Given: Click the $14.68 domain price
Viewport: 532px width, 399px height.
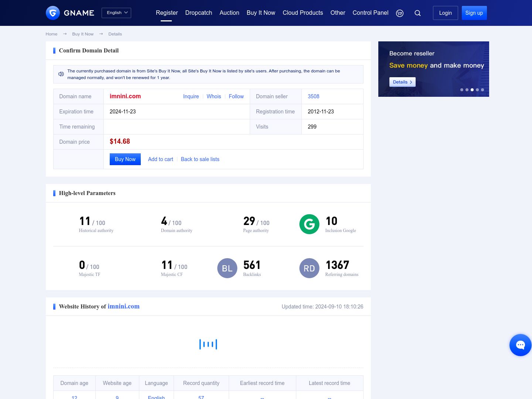Looking at the screenshot, I should click(120, 141).
